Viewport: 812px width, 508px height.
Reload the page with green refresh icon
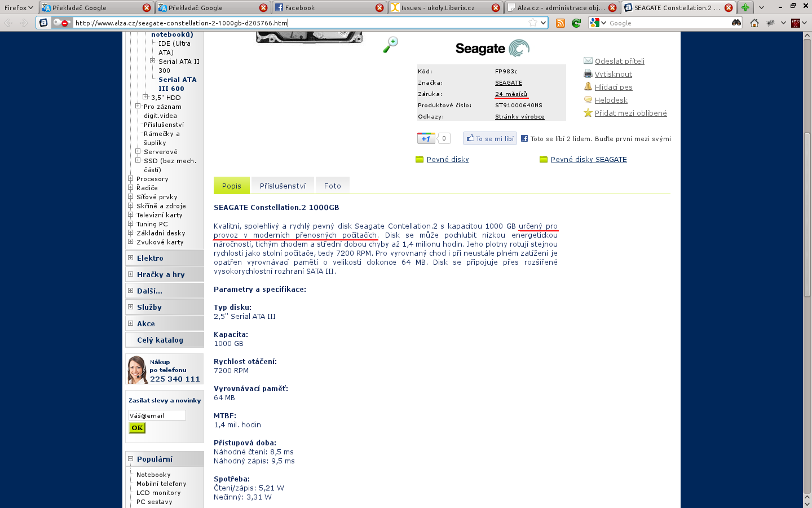click(576, 23)
